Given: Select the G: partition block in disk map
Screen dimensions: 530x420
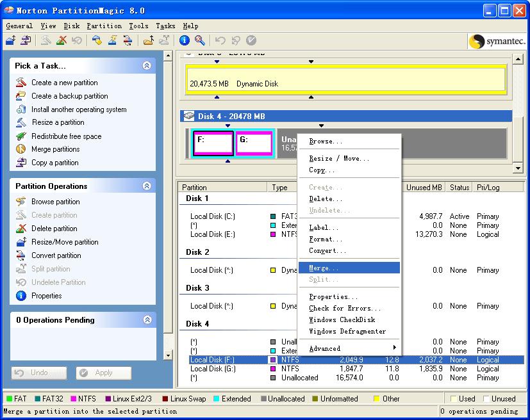Looking at the screenshot, I should (254, 142).
